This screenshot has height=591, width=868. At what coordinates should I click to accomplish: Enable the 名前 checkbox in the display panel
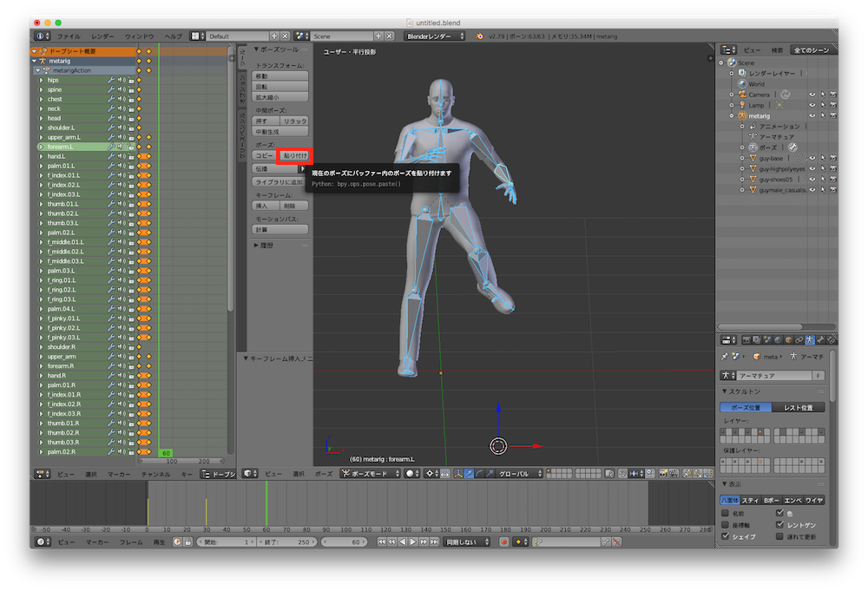click(x=725, y=511)
